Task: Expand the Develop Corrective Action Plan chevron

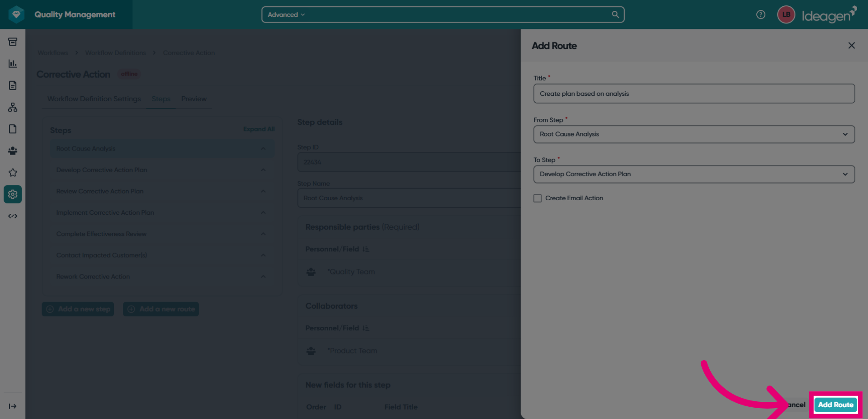Action: [x=263, y=170]
